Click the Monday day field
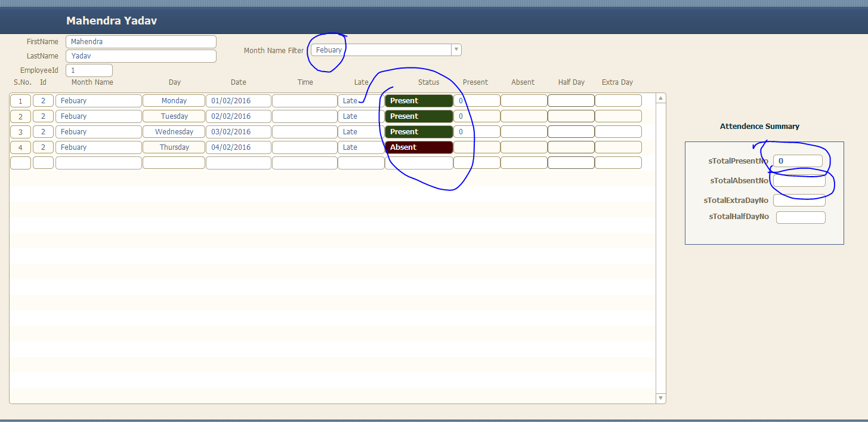 click(174, 101)
